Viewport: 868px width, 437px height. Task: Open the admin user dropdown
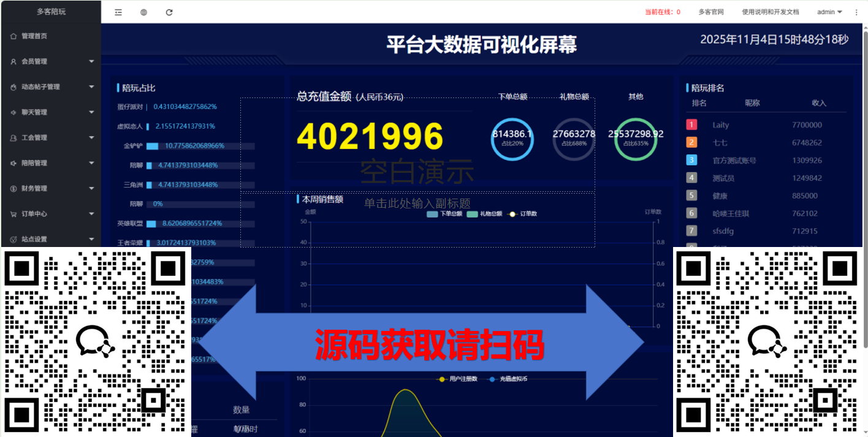click(x=829, y=12)
